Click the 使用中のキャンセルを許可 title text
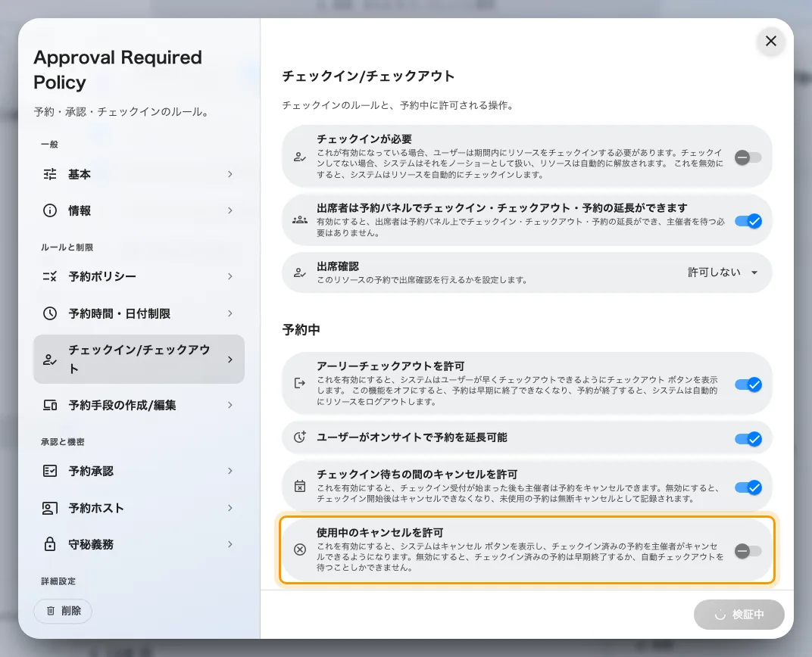The image size is (812, 657). 380,532
